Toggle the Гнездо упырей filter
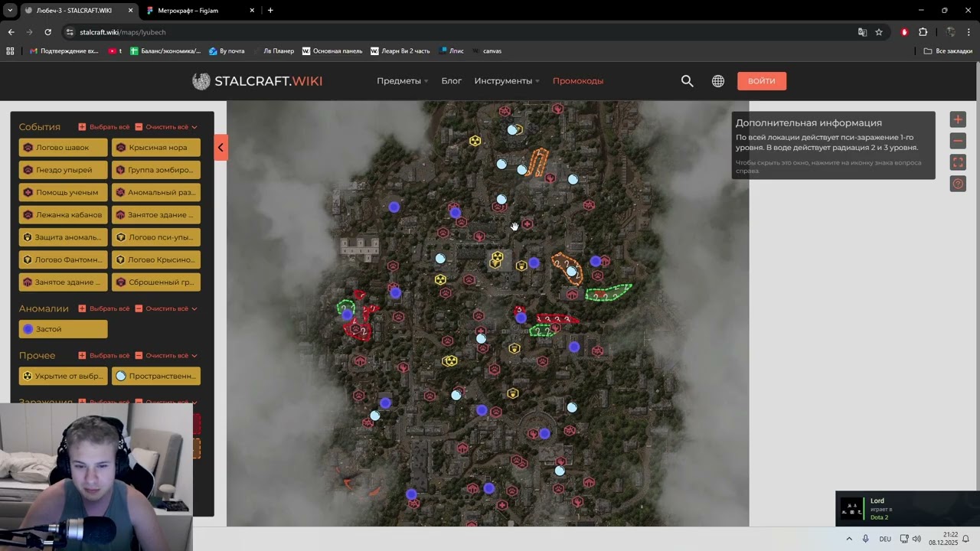This screenshot has height=551, width=980. 64,170
